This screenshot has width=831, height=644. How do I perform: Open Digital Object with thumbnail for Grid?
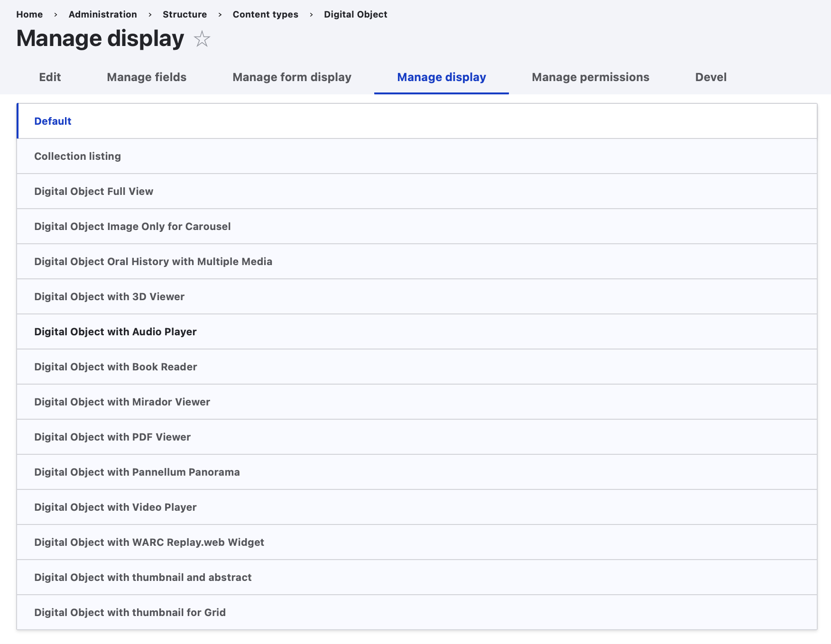(x=129, y=613)
